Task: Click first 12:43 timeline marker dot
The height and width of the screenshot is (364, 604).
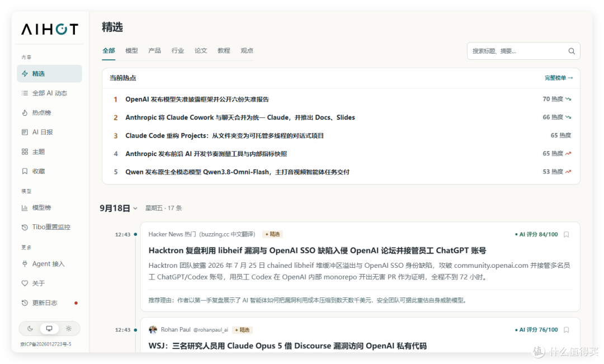Action: pyautogui.click(x=135, y=235)
